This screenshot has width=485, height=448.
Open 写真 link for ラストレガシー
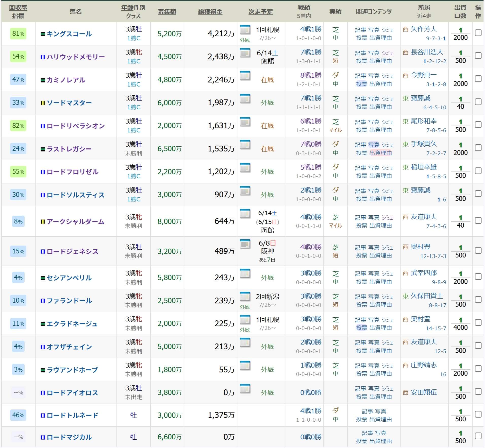coord(374,145)
